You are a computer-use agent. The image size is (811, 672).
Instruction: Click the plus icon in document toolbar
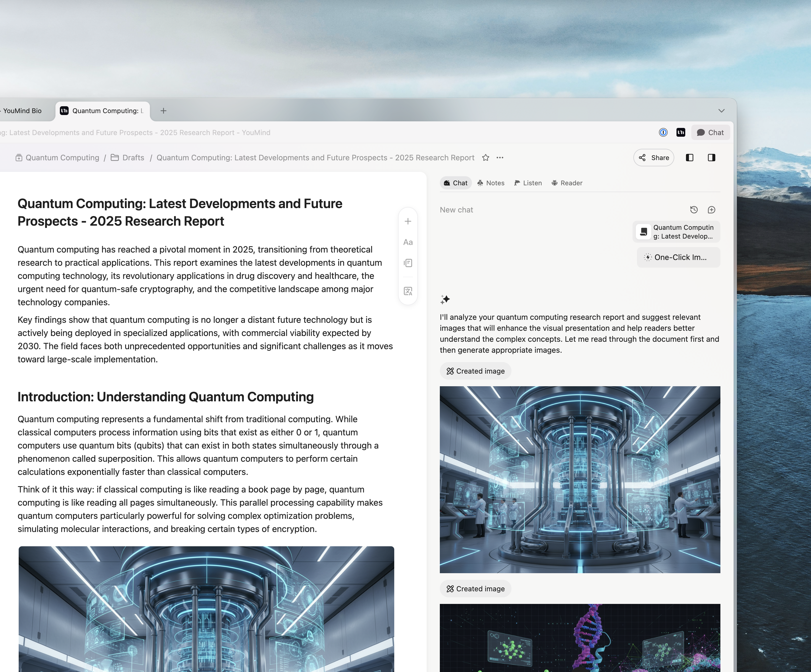408,221
